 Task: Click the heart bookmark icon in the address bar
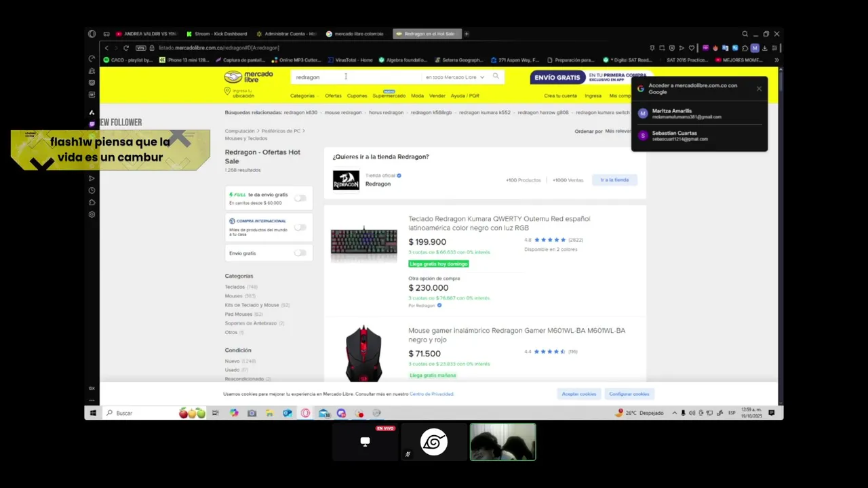[691, 48]
